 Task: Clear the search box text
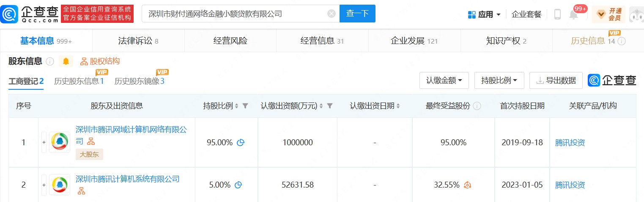(332, 14)
